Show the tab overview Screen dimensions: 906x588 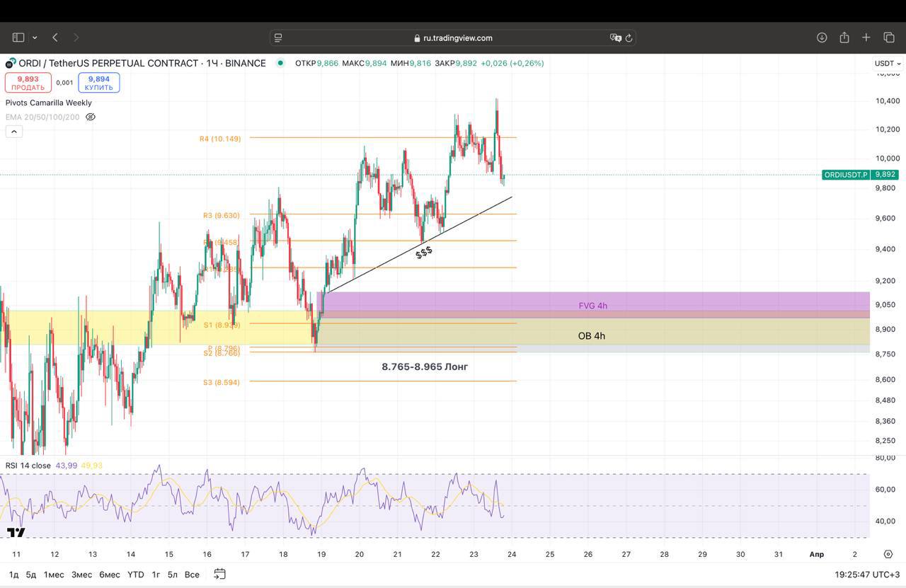(x=889, y=38)
